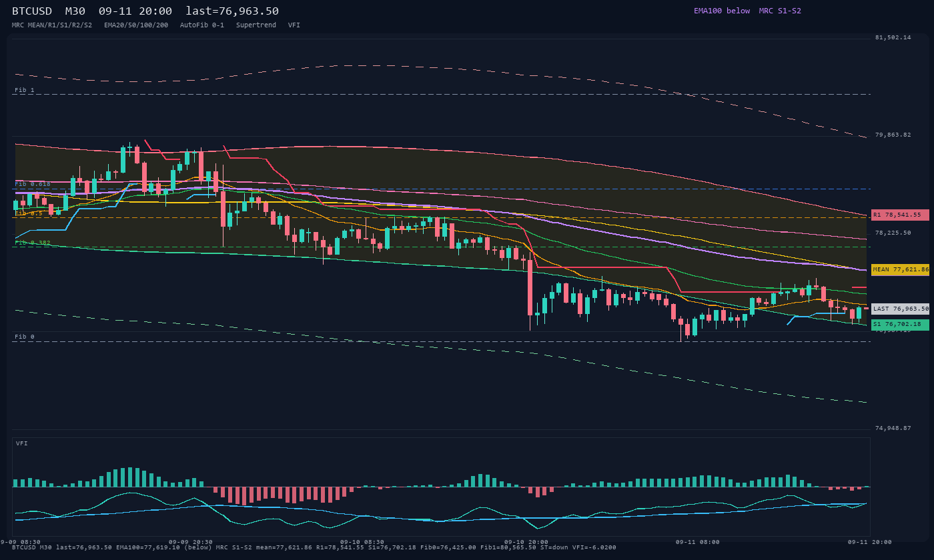This screenshot has width=934, height=560.
Task: Click the 09-11 08:00 time axis label
Action: [x=698, y=542]
